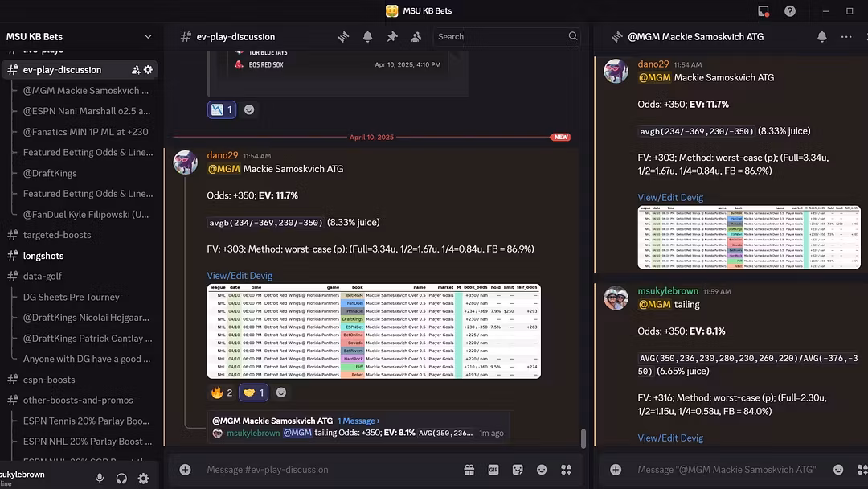Open @FanDuel Kyle Filipowski thread
This screenshot has width=868, height=489.
(86, 214)
